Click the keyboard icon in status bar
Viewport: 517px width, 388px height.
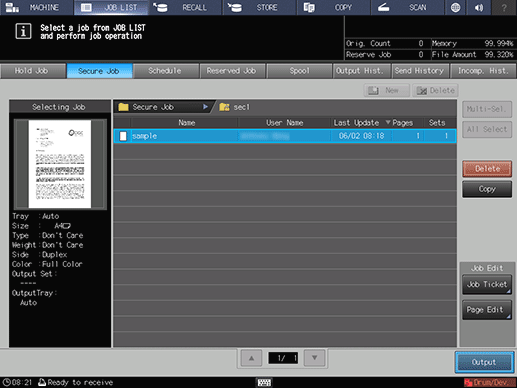[x=264, y=383]
